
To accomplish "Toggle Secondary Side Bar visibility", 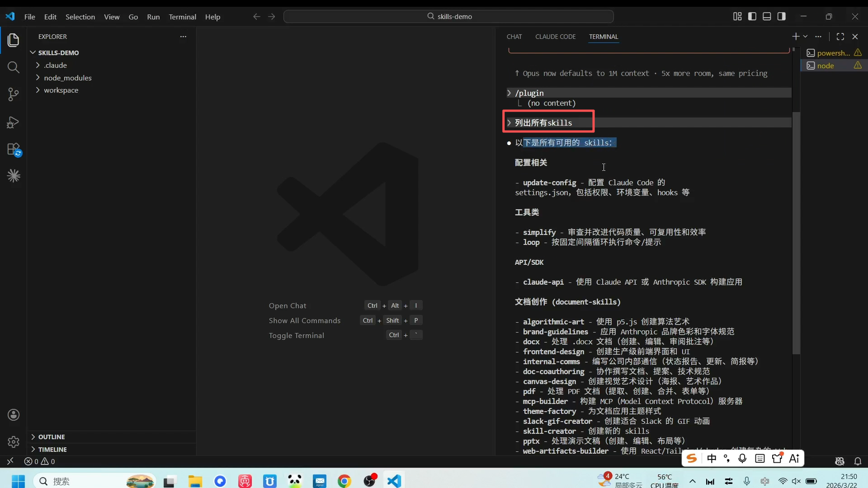I will pos(781,16).
